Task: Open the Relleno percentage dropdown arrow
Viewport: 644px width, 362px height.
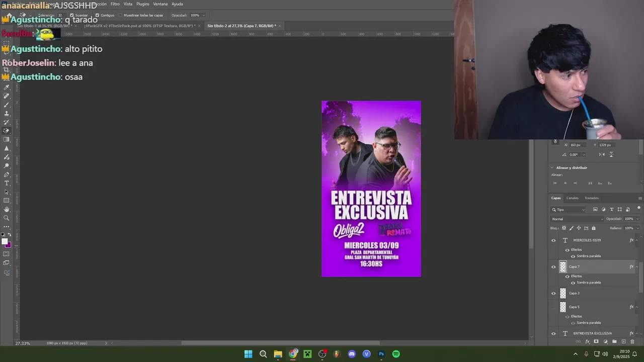Action: (x=637, y=228)
